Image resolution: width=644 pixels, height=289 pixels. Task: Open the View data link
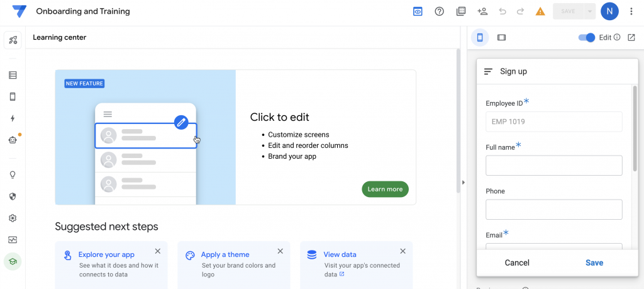pos(340,254)
